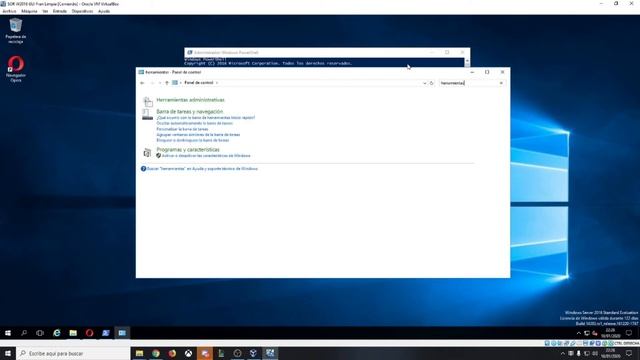Open Programas y características heading

pyautogui.click(x=188, y=150)
